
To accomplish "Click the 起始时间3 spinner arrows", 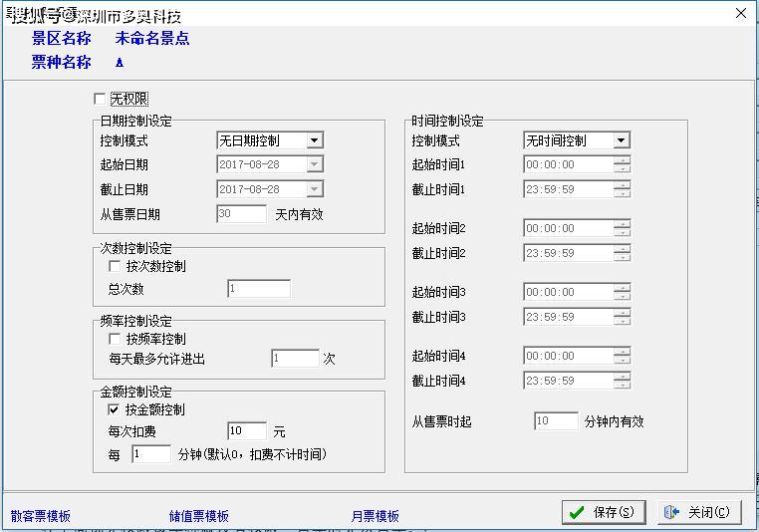I will pos(622,292).
